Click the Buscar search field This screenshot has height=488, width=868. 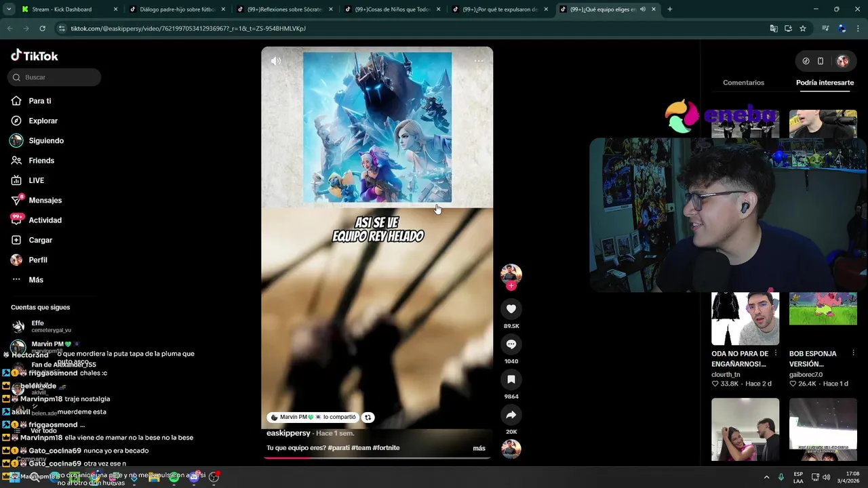pos(54,77)
